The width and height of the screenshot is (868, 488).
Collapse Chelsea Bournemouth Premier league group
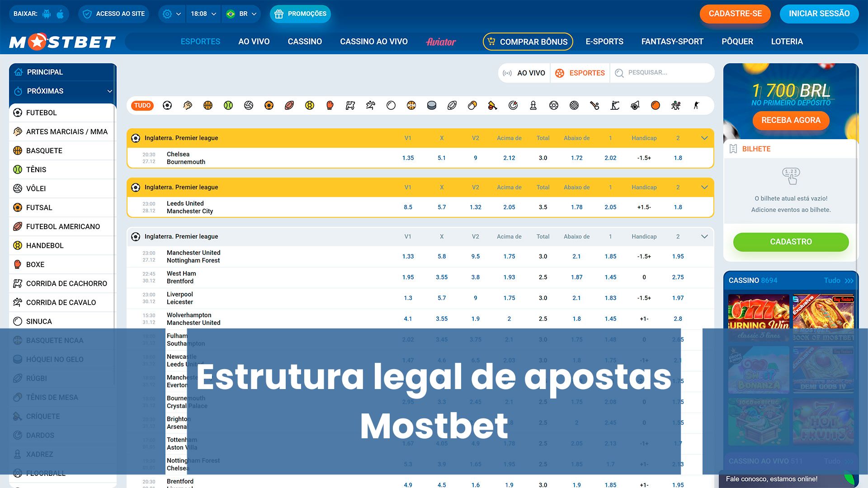tap(704, 138)
